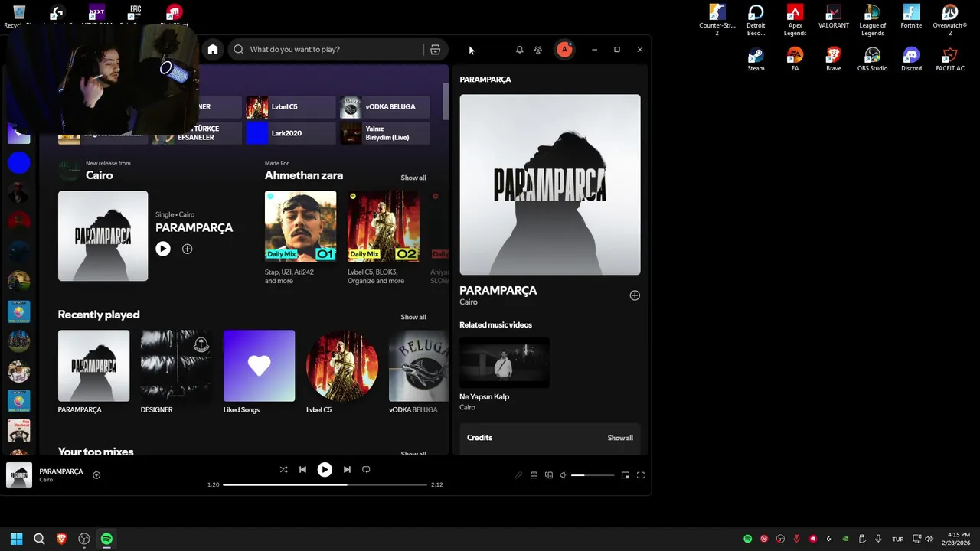Click the microphone icon in system tray
980x551 pixels.
[x=878, y=539]
